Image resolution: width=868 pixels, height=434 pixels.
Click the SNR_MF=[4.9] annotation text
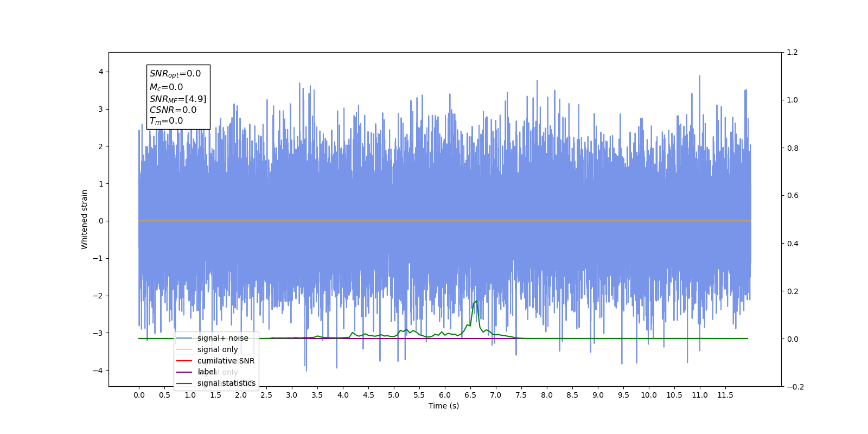[178, 99]
